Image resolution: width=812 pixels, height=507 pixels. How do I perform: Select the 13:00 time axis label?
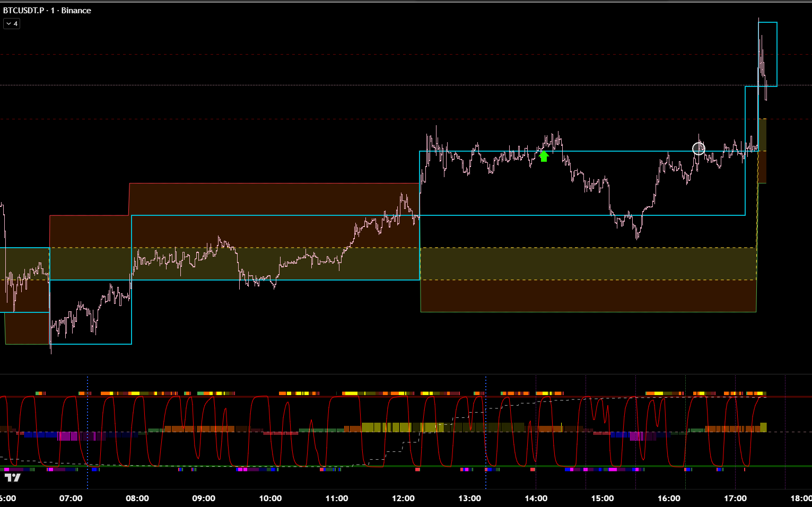(469, 498)
